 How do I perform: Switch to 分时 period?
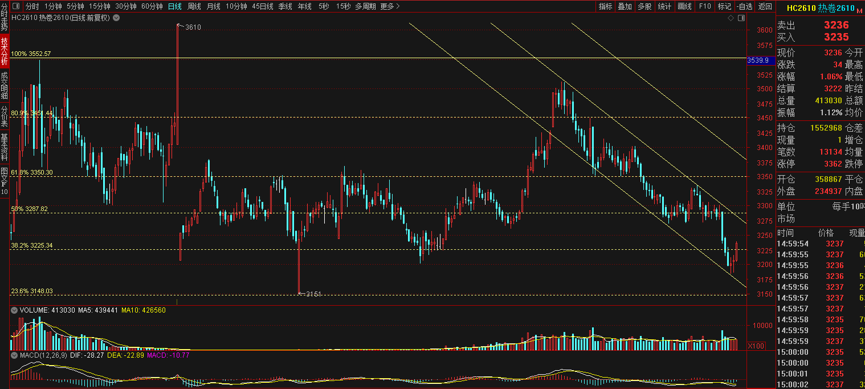(33, 7)
